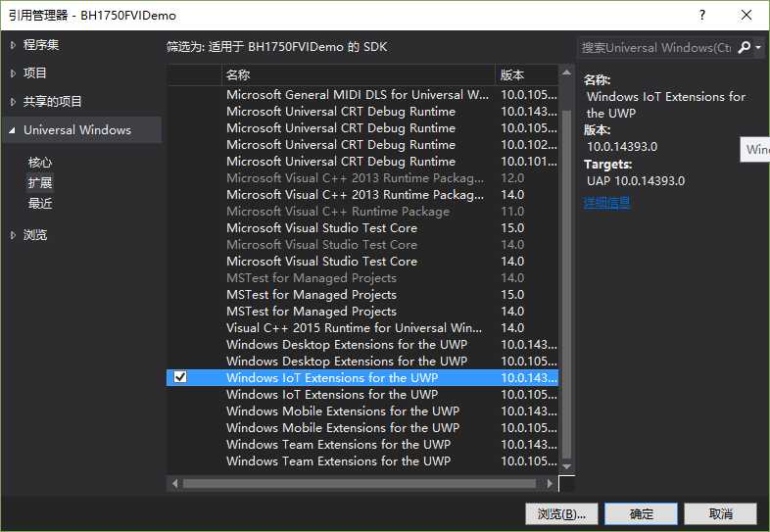770x532 pixels.
Task: Click the vertical scrollbar thumb
Action: (x=566, y=284)
